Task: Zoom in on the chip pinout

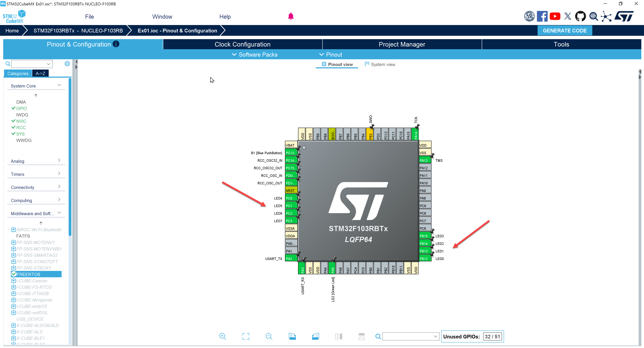Action: (222, 336)
